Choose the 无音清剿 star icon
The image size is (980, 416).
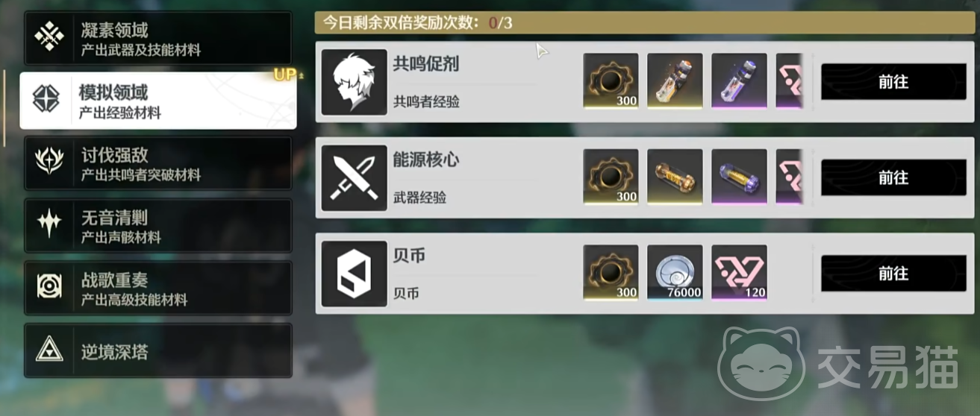pyautogui.click(x=50, y=224)
